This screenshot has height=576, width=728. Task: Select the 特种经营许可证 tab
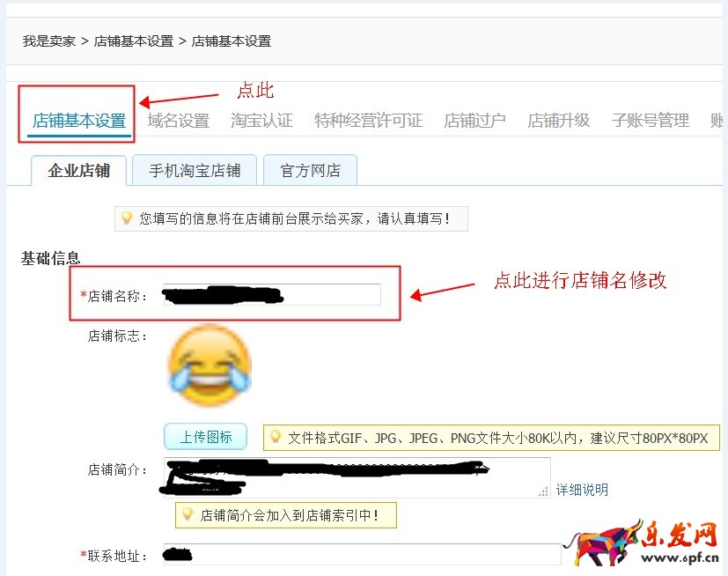(368, 121)
